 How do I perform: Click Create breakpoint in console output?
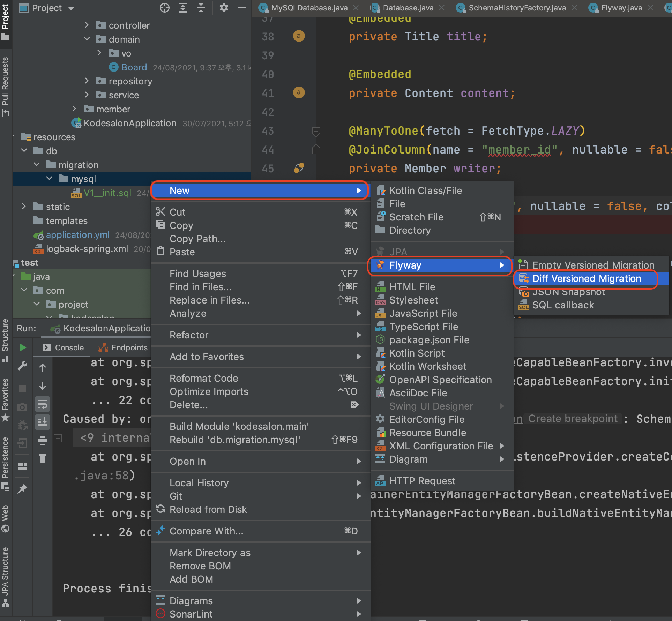[573, 419]
